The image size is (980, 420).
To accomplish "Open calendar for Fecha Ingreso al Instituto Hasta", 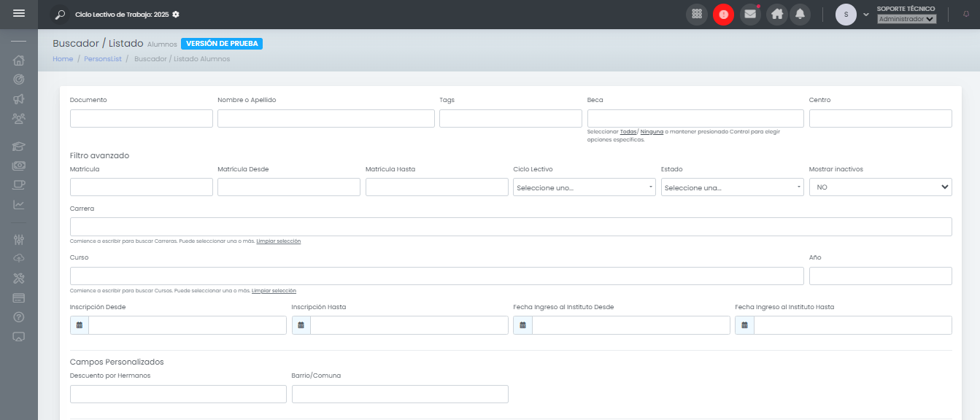I will [x=744, y=325].
